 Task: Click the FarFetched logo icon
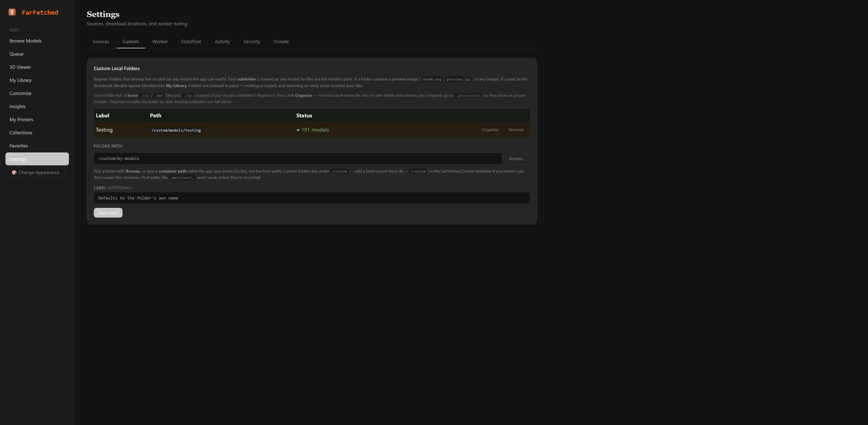click(x=12, y=12)
